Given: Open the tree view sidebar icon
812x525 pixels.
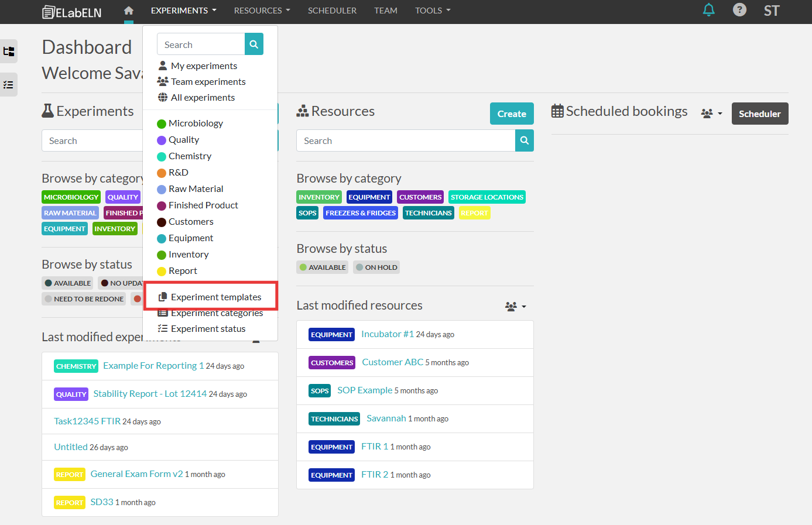Looking at the screenshot, I should (x=9, y=52).
